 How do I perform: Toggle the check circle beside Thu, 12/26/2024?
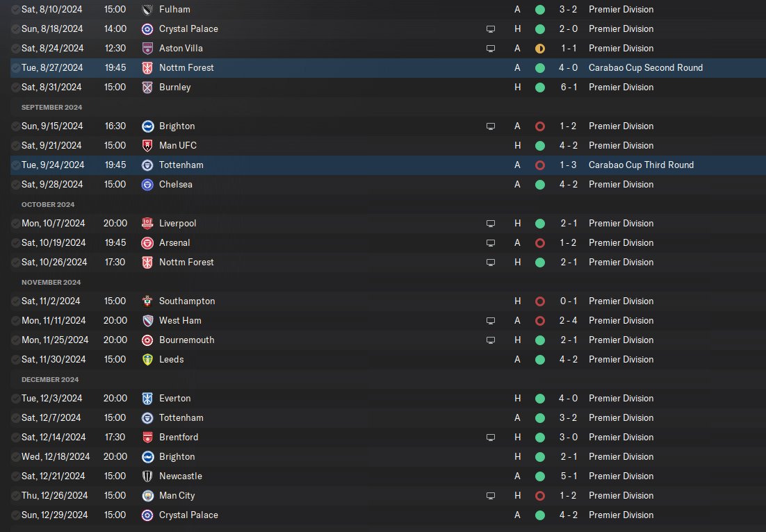(x=15, y=495)
